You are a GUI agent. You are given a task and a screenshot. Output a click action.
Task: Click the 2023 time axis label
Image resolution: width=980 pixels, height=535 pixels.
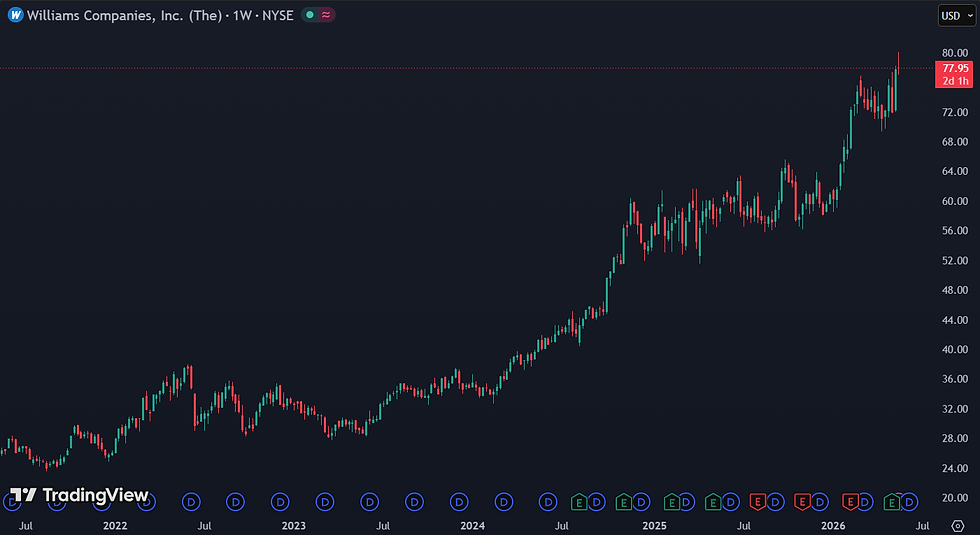[x=294, y=526]
